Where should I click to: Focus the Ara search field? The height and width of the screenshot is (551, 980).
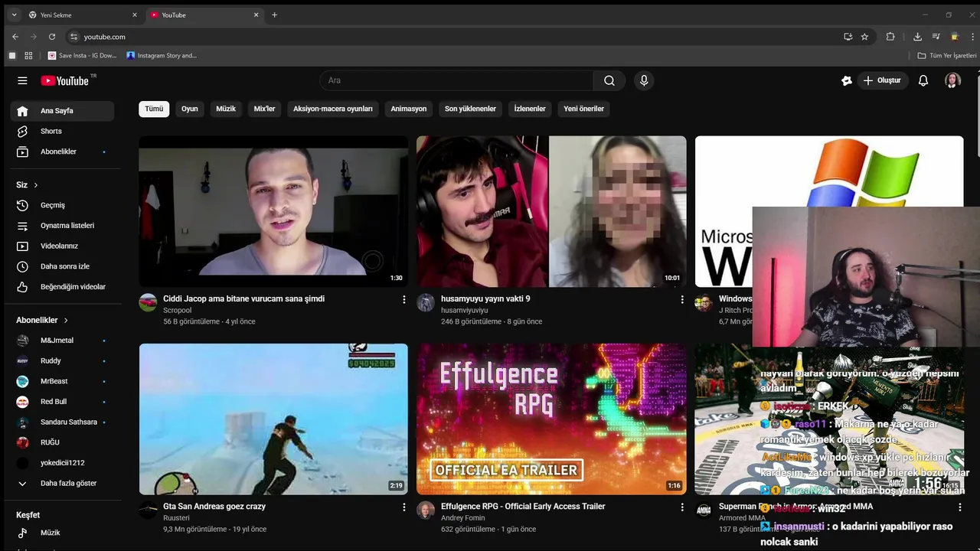point(456,80)
